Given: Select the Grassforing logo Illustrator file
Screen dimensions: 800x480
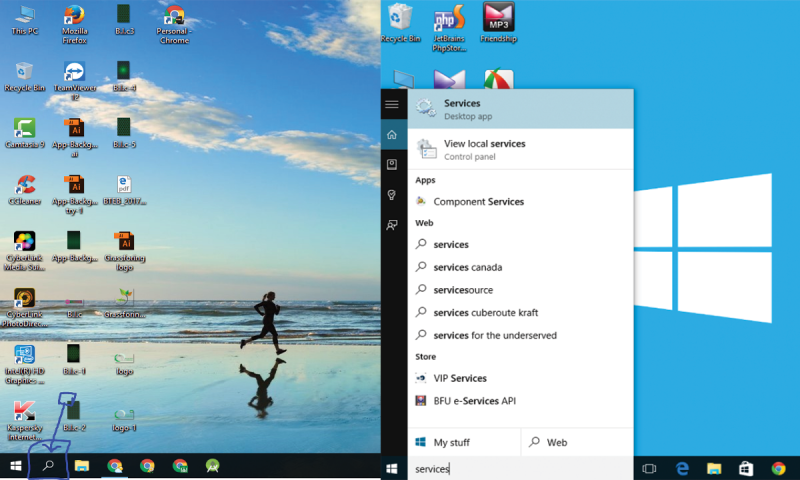Looking at the screenshot, I should pos(124,251).
